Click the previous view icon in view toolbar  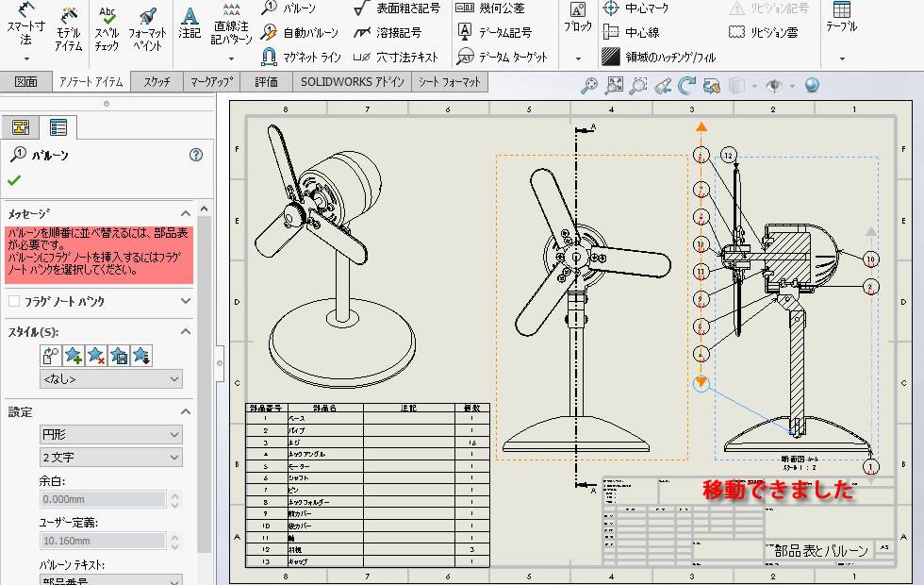(663, 86)
